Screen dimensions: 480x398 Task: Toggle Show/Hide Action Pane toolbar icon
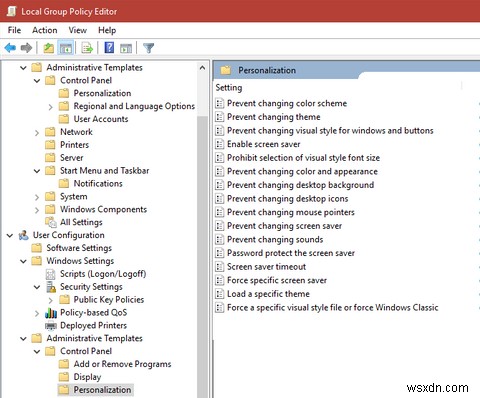point(126,48)
